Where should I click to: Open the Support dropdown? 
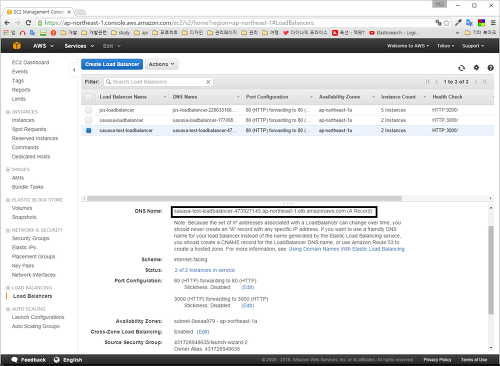[x=473, y=46]
